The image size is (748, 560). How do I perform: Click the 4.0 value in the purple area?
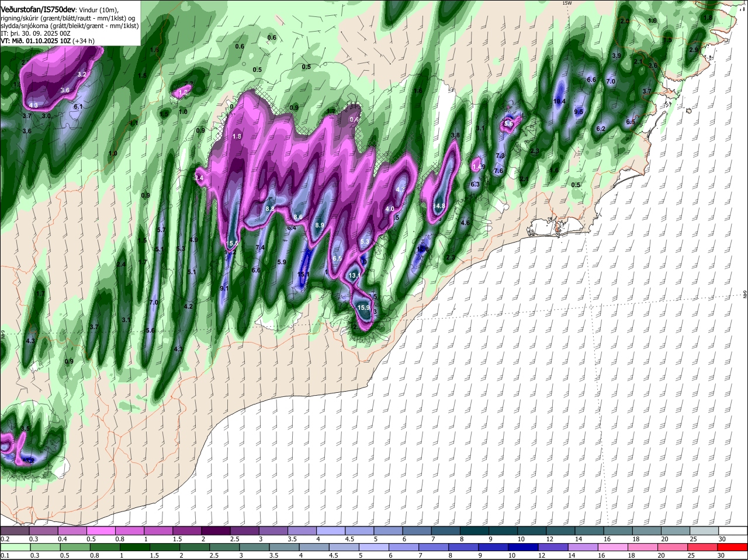pyautogui.click(x=390, y=209)
